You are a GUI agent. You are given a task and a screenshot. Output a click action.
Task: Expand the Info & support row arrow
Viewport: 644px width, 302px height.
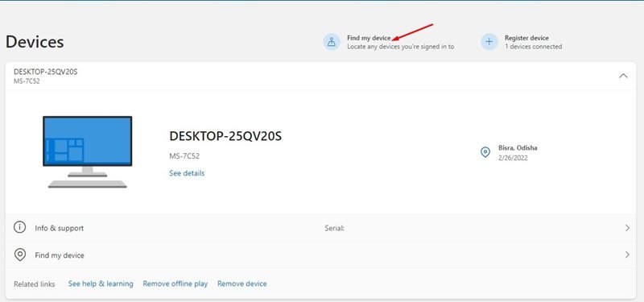(x=627, y=228)
